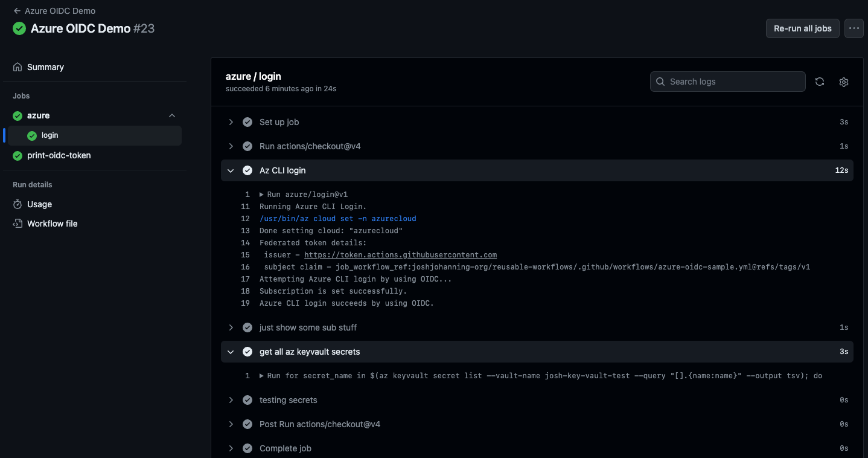Viewport: 868px width, 458px height.
Task: Click the Summary home icon
Action: (x=18, y=67)
